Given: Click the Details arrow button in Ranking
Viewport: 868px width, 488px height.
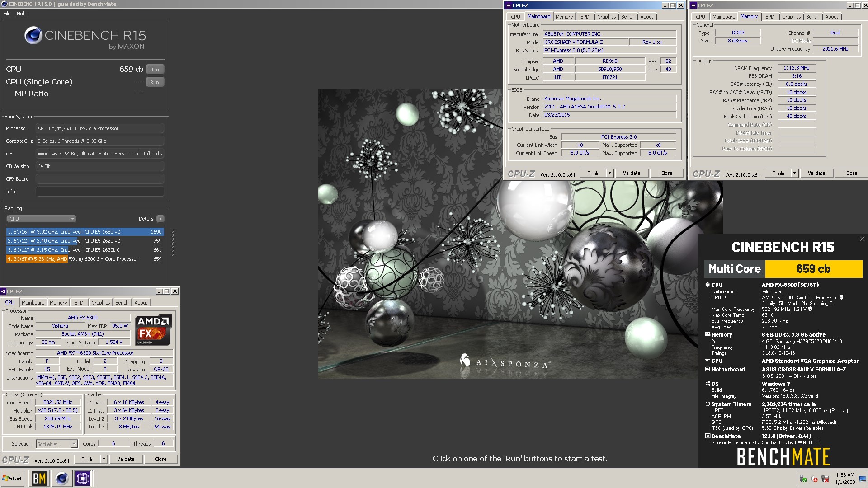Looking at the screenshot, I should [160, 219].
